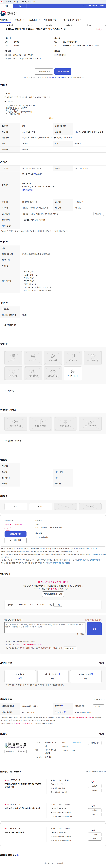Click the 주택자금 지원 benefit icon

click(13, 373)
